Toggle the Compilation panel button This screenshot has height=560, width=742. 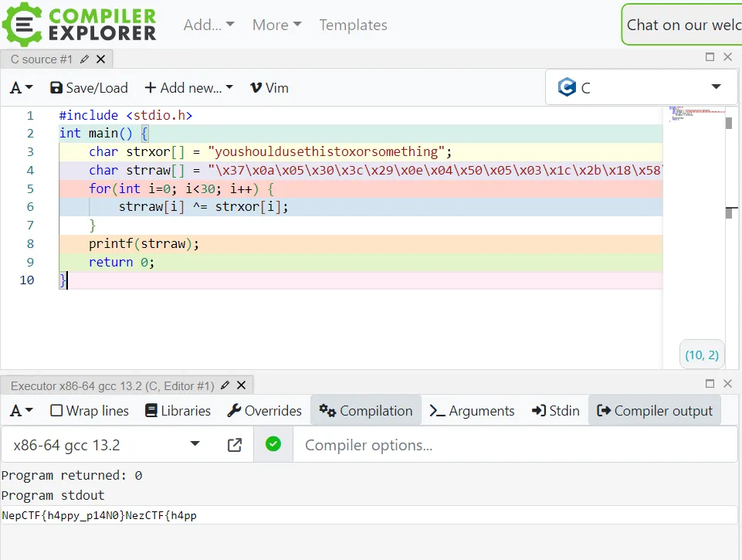click(x=366, y=411)
